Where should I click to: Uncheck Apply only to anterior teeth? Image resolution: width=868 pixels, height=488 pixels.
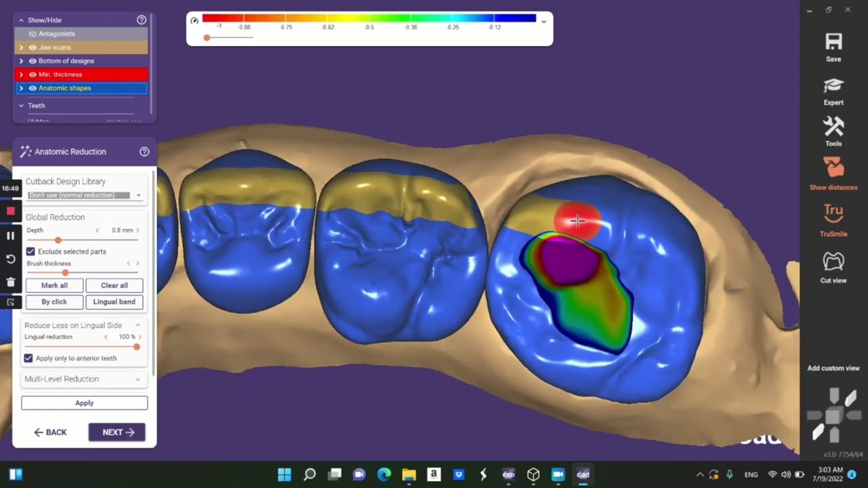(28, 358)
